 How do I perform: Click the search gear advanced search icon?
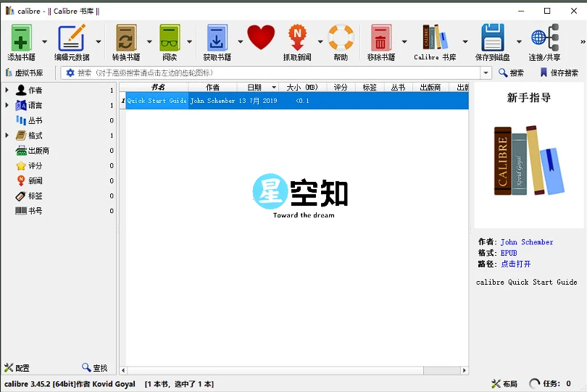click(70, 72)
